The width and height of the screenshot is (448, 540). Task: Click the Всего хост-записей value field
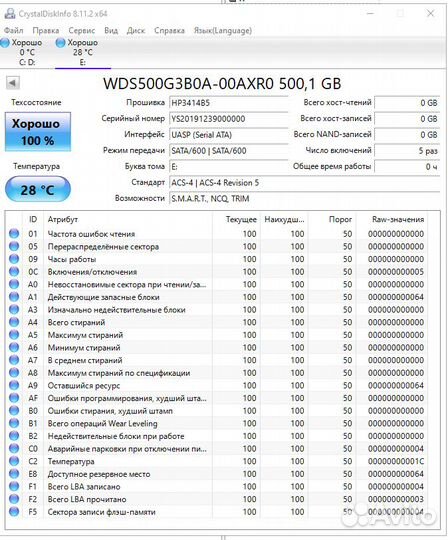(407, 119)
